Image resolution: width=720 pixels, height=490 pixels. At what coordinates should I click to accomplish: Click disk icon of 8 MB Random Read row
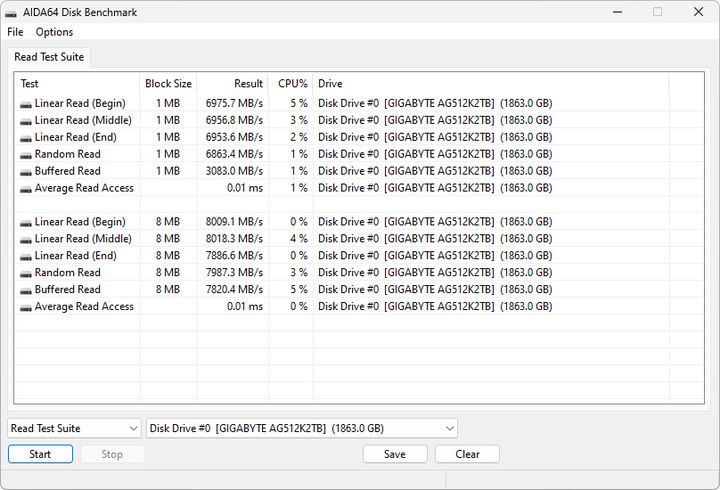(26, 274)
